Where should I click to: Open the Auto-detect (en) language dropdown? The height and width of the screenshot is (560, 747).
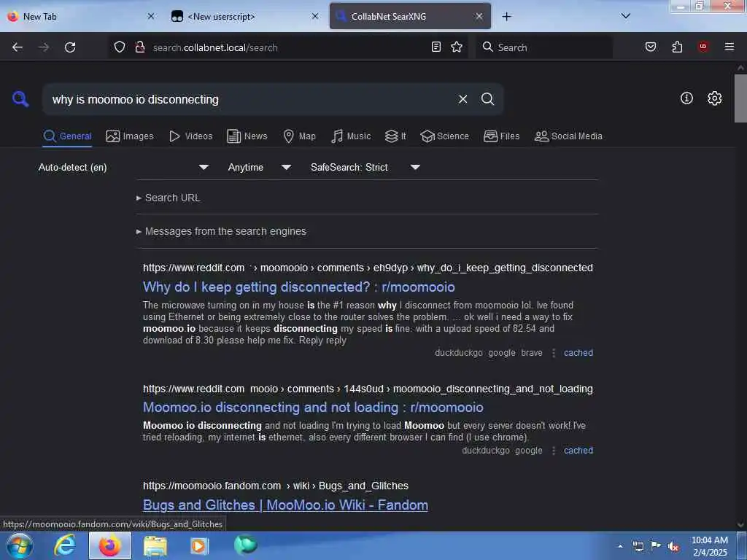coord(123,167)
